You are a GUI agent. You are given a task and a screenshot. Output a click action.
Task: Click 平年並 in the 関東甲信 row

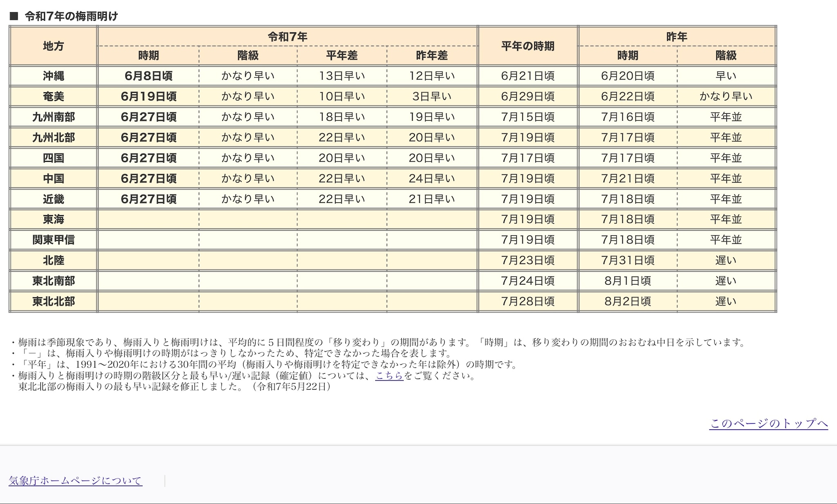[x=726, y=240]
